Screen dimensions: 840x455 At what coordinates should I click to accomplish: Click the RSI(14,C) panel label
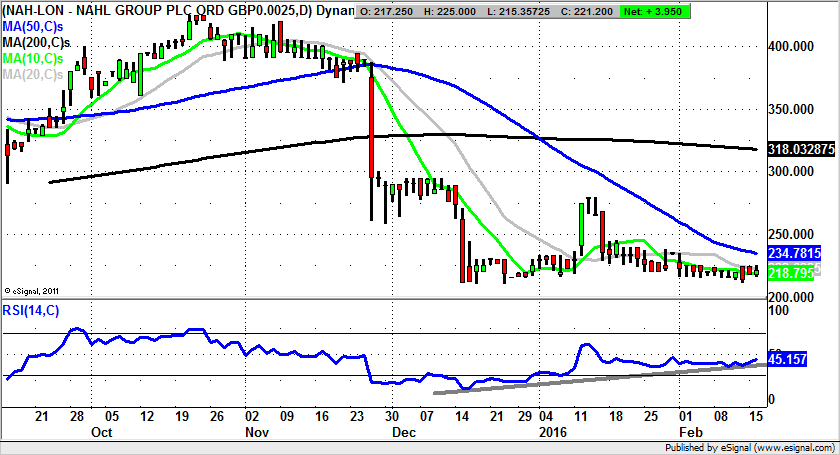point(31,310)
